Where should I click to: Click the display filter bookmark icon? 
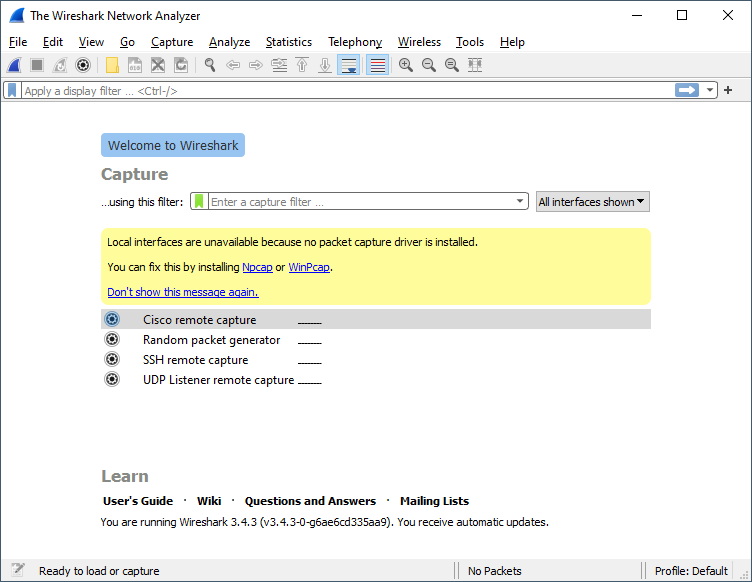click(x=12, y=90)
